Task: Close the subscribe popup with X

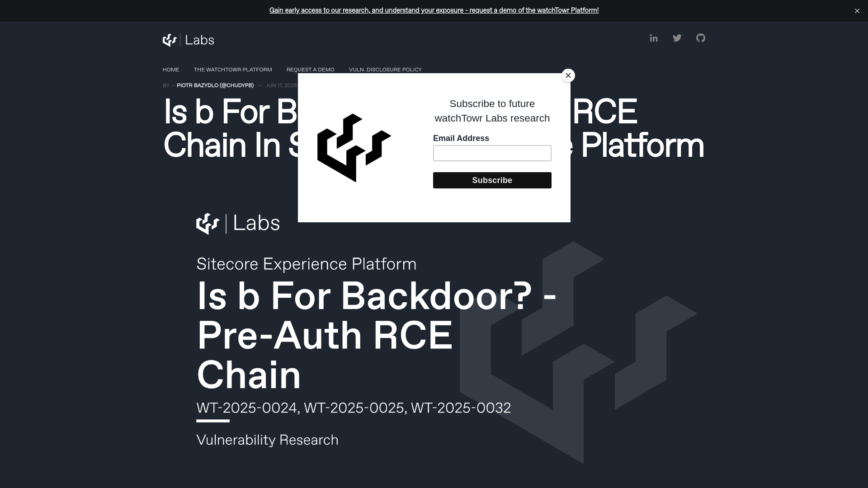Action: pyautogui.click(x=568, y=75)
